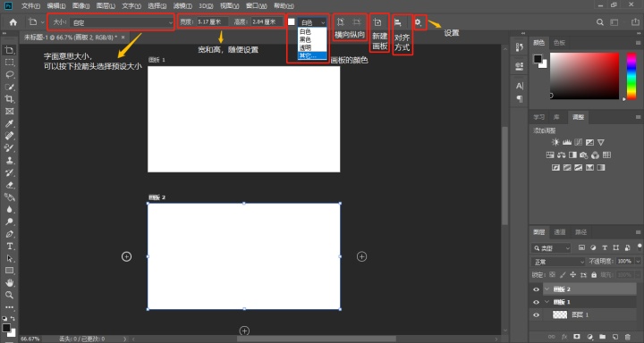Select the Crop tool

9,99
